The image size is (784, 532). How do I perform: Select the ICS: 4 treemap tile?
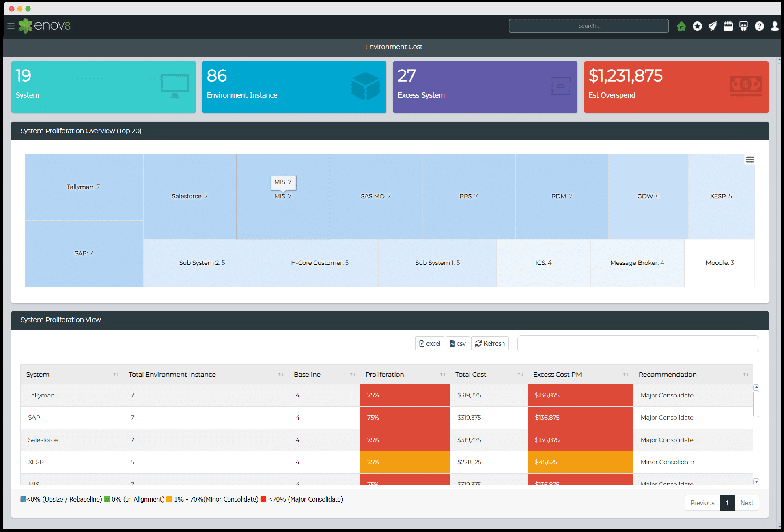pos(543,263)
